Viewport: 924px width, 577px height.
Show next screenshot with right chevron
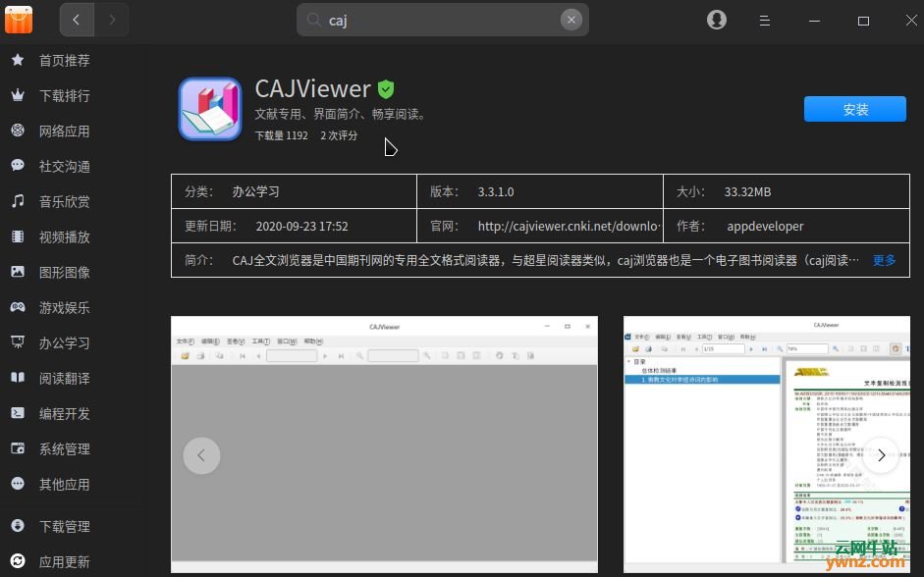pos(881,455)
